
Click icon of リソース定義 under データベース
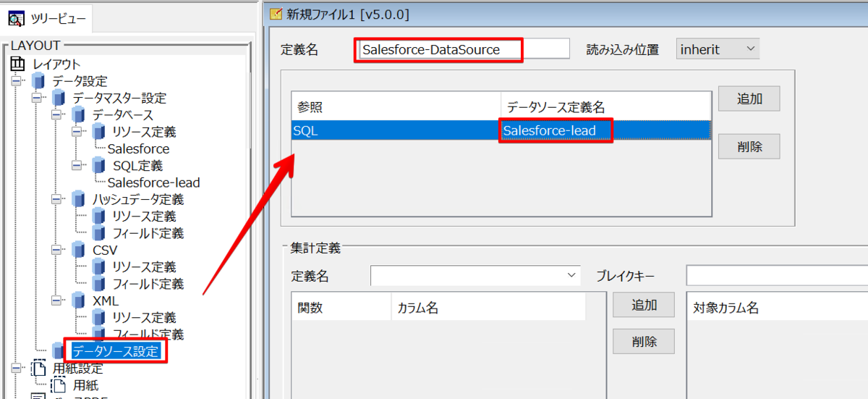tap(98, 132)
